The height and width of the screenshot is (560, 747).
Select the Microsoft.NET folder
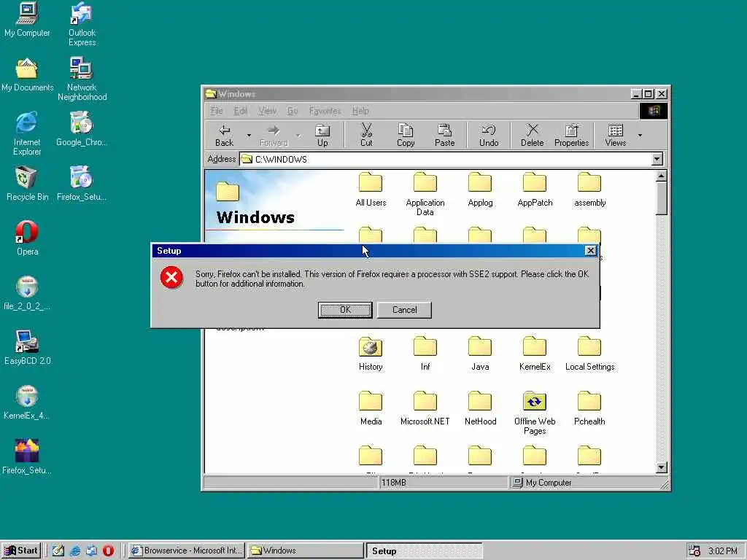click(425, 408)
